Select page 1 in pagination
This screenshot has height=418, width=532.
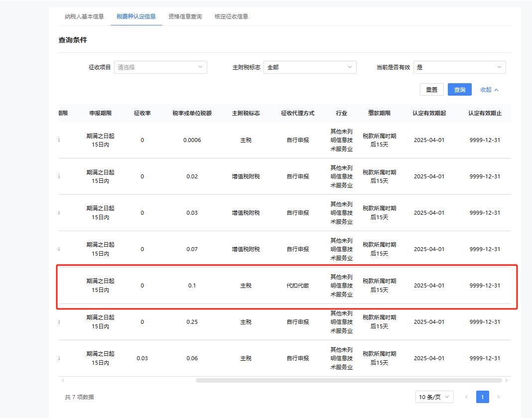pyautogui.click(x=483, y=397)
